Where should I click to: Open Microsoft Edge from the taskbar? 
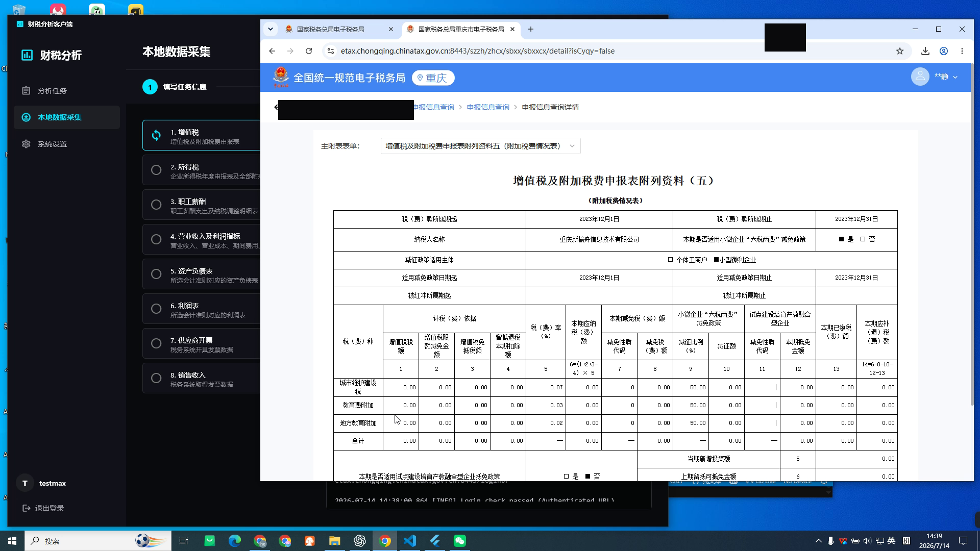click(235, 541)
